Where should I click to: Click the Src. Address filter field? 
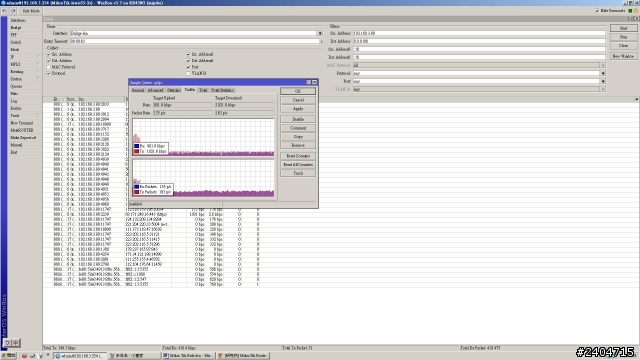pos(479,33)
